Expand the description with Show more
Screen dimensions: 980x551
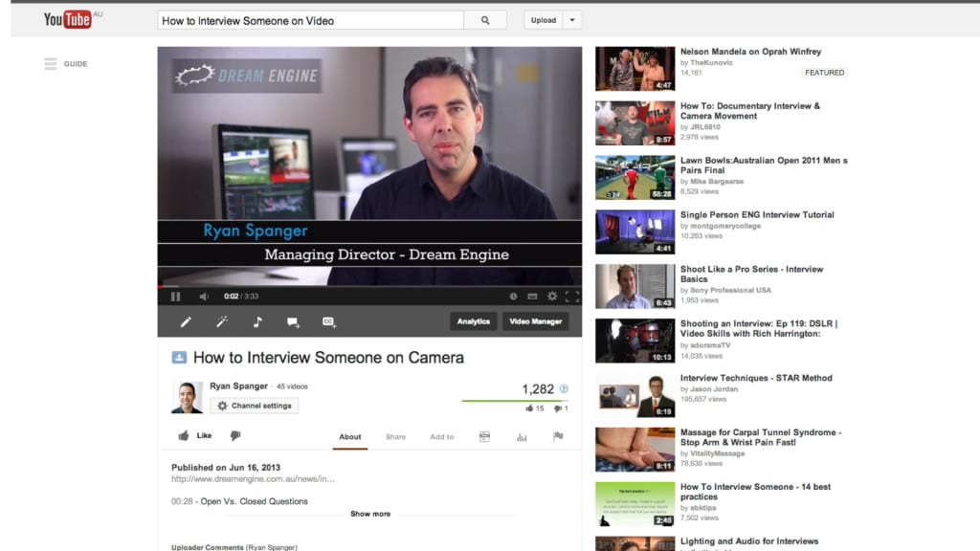point(370,514)
